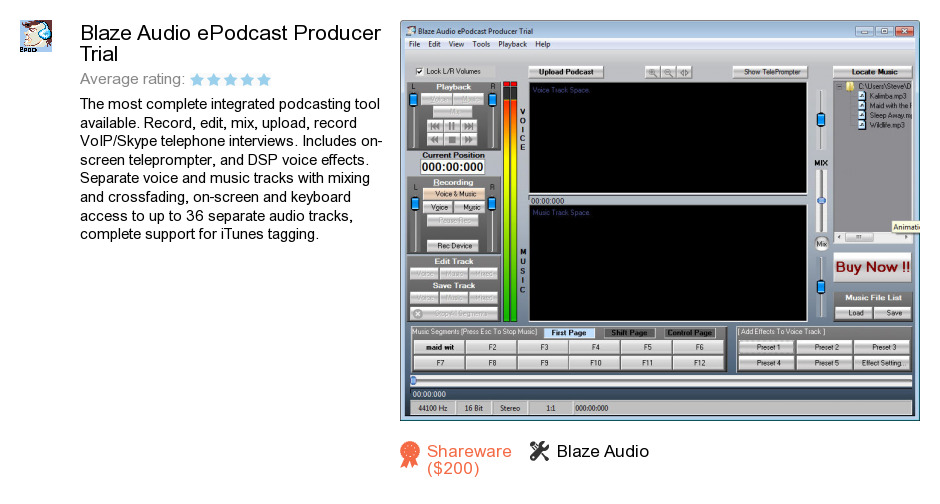The height and width of the screenshot is (504, 940).
Task: Click the Buy Now !! button
Action: [x=872, y=267]
